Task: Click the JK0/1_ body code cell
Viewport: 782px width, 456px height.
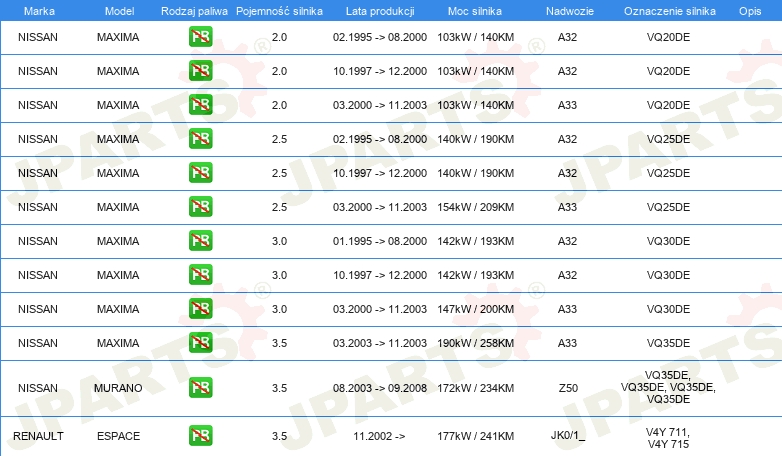Action: (x=568, y=435)
